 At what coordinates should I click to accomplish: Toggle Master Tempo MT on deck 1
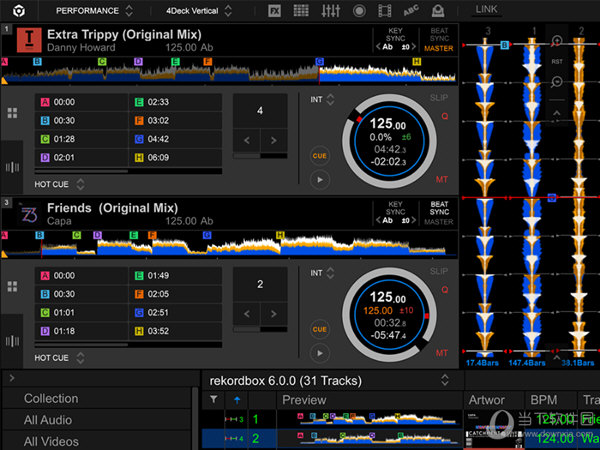pos(442,179)
